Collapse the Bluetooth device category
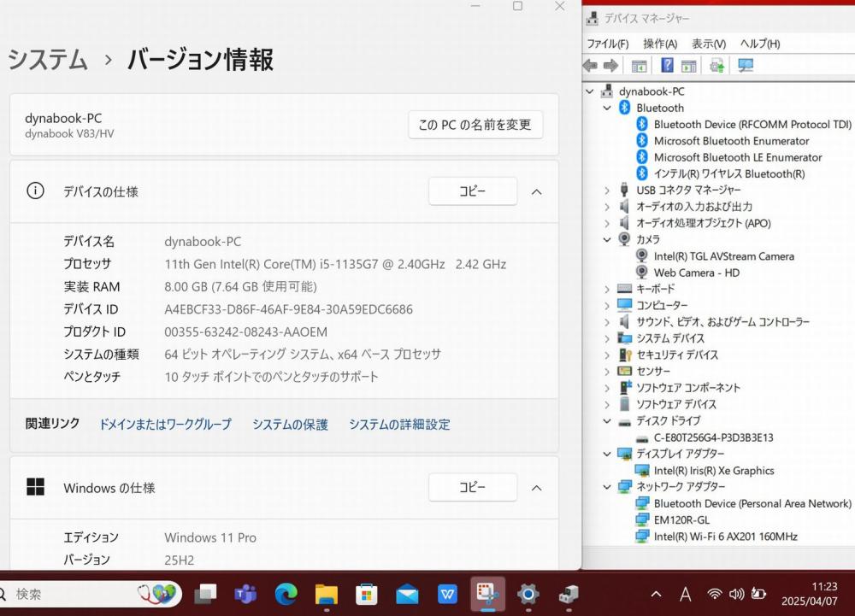The width and height of the screenshot is (855, 616). point(607,109)
